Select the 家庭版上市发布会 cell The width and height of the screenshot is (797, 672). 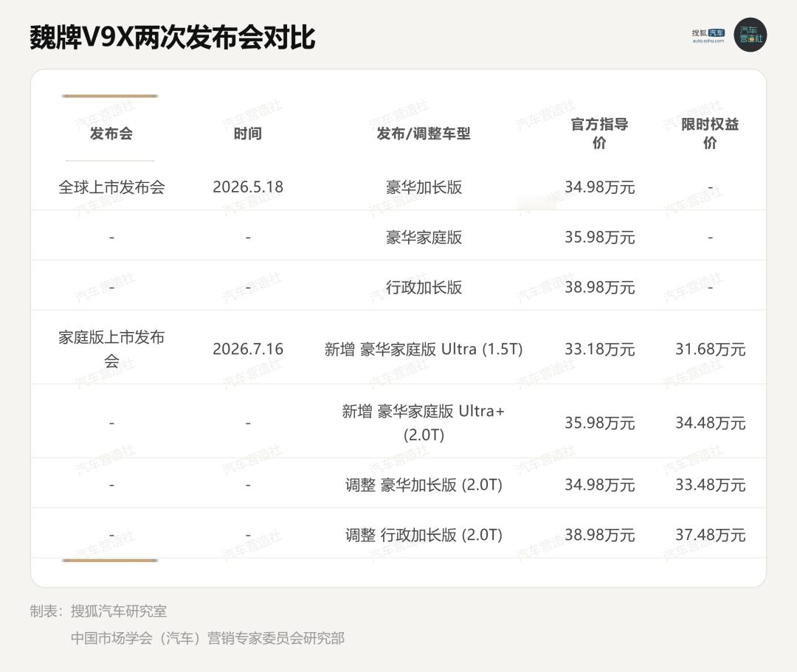click(111, 349)
